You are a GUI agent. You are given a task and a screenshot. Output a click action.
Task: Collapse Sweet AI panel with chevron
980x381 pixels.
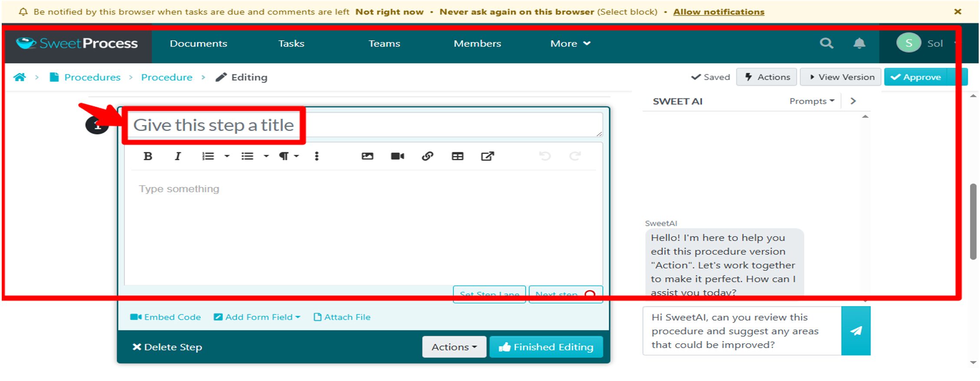pyautogui.click(x=853, y=101)
